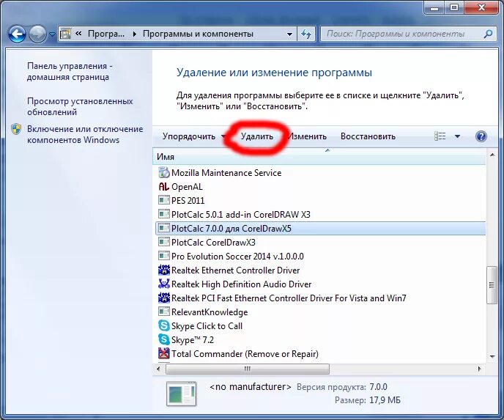Click Skype Click to Call icon
Screen dimensions: 504x420
click(164, 325)
